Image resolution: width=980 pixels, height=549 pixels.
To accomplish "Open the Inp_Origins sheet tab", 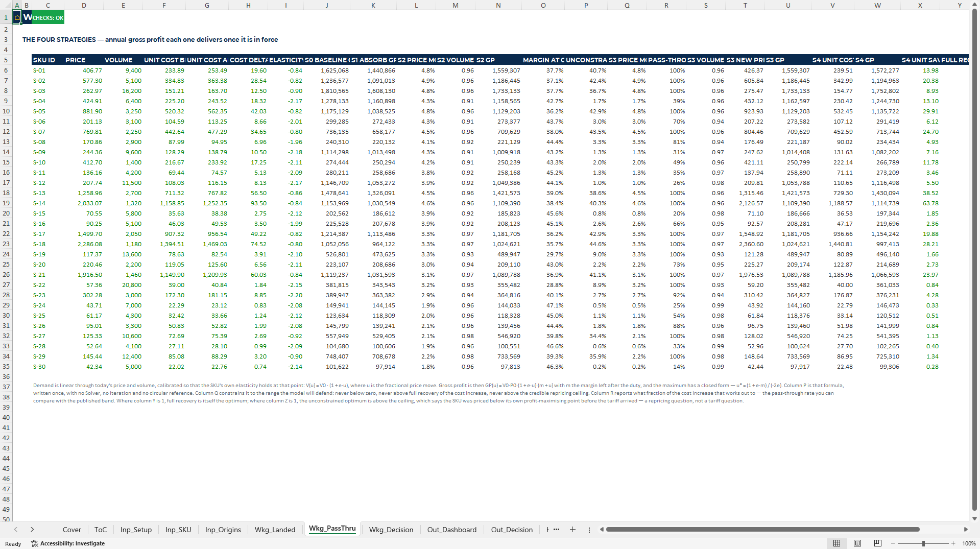I will point(223,530).
